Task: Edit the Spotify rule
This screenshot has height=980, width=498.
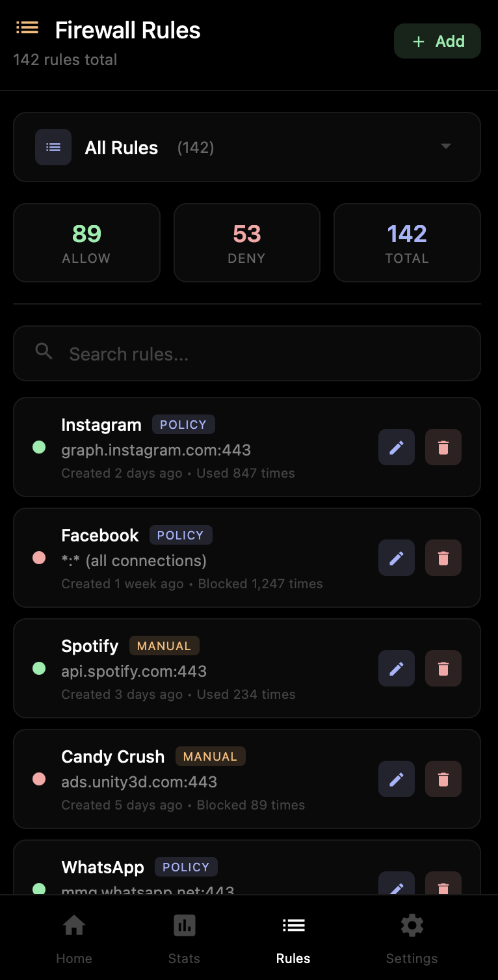Action: click(397, 668)
